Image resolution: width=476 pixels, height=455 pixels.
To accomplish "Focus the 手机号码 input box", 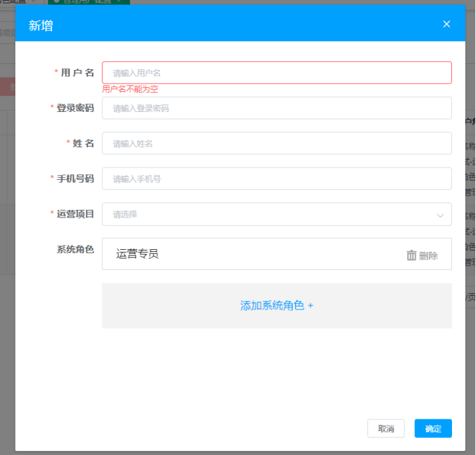I will click(x=276, y=179).
